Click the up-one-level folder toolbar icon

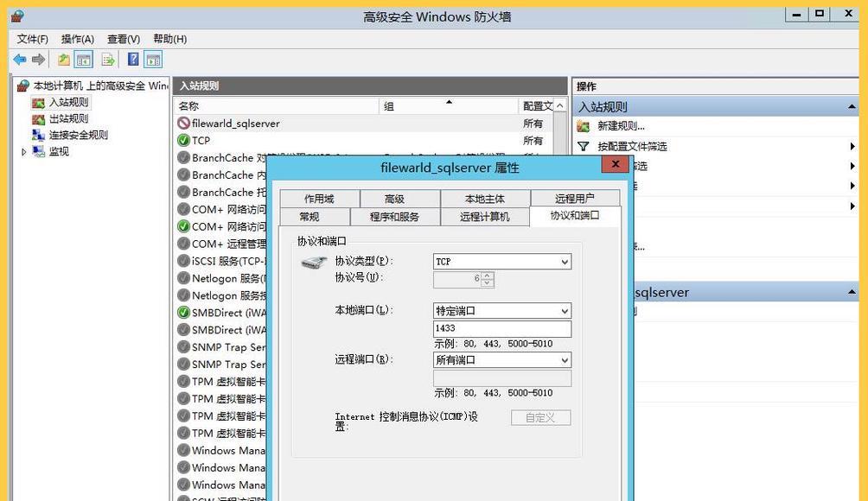point(64,59)
